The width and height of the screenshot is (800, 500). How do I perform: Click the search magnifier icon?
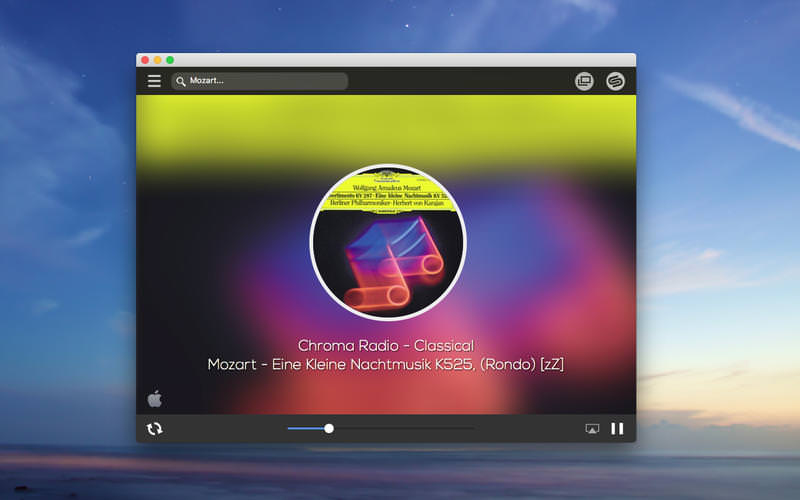pos(181,81)
